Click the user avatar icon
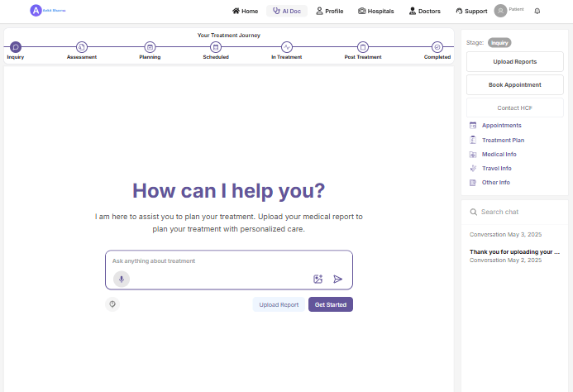 click(x=500, y=11)
